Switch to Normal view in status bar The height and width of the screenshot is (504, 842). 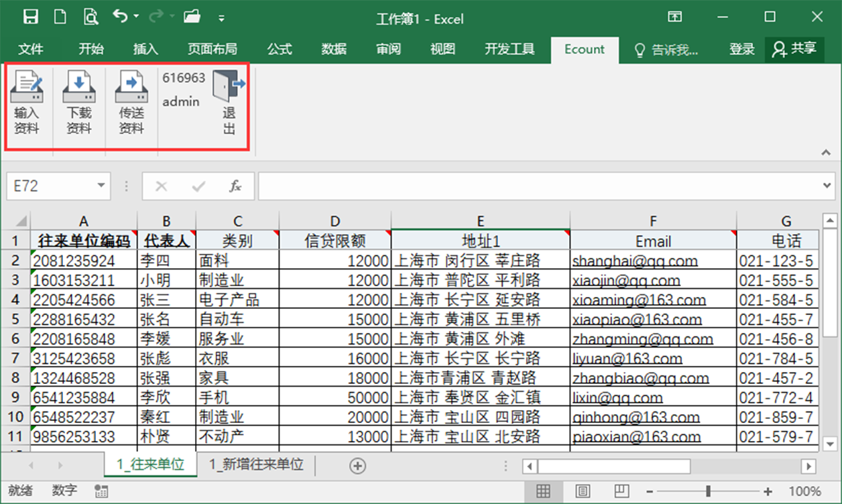[x=543, y=491]
